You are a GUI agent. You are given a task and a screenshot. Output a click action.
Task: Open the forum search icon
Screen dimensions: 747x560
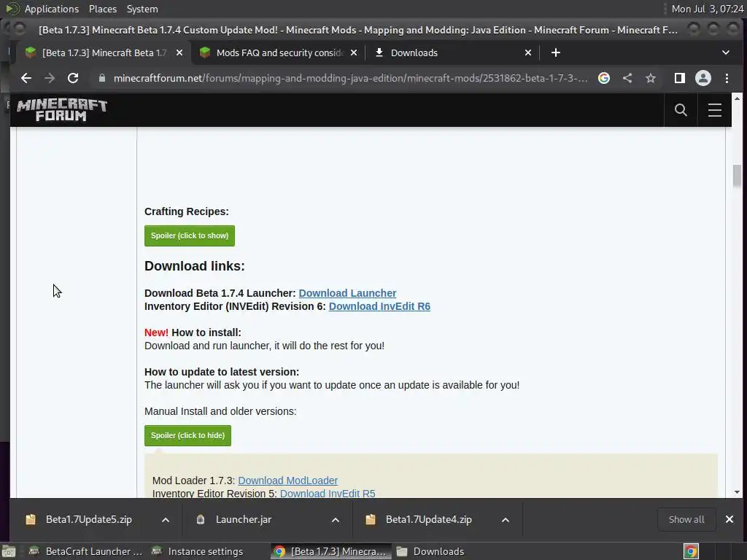coord(681,110)
